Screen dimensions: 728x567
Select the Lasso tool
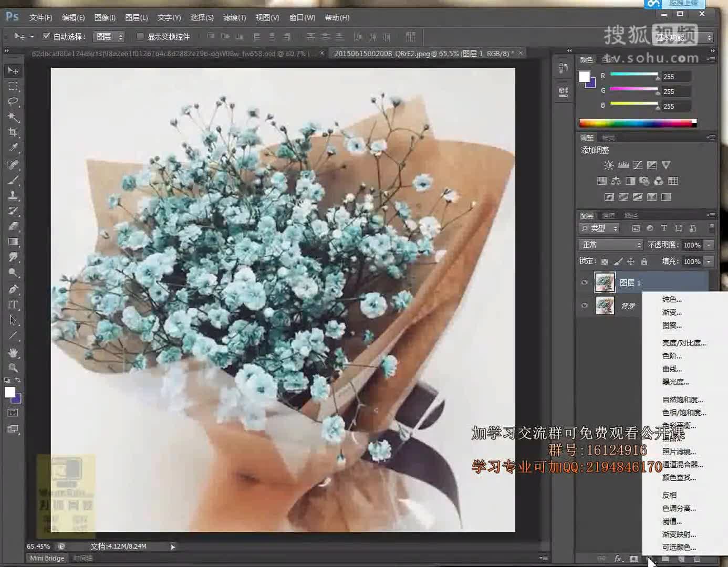[13, 101]
